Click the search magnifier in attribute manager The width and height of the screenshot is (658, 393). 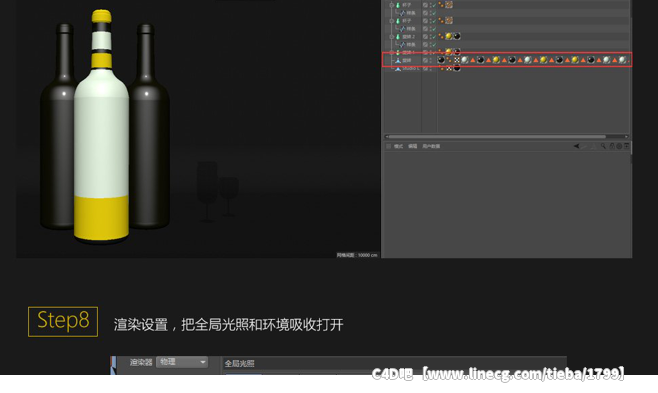tap(603, 146)
